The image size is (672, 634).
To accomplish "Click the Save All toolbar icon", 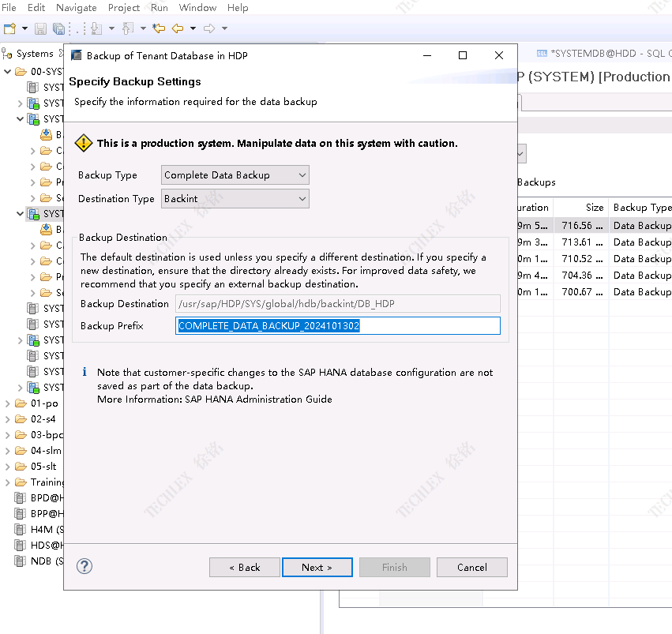I will pyautogui.click(x=58, y=28).
